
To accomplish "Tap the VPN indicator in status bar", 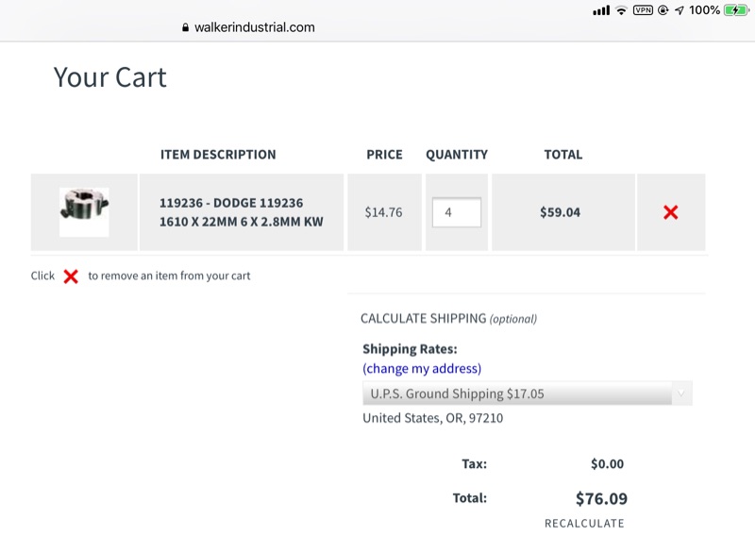I will (644, 10).
